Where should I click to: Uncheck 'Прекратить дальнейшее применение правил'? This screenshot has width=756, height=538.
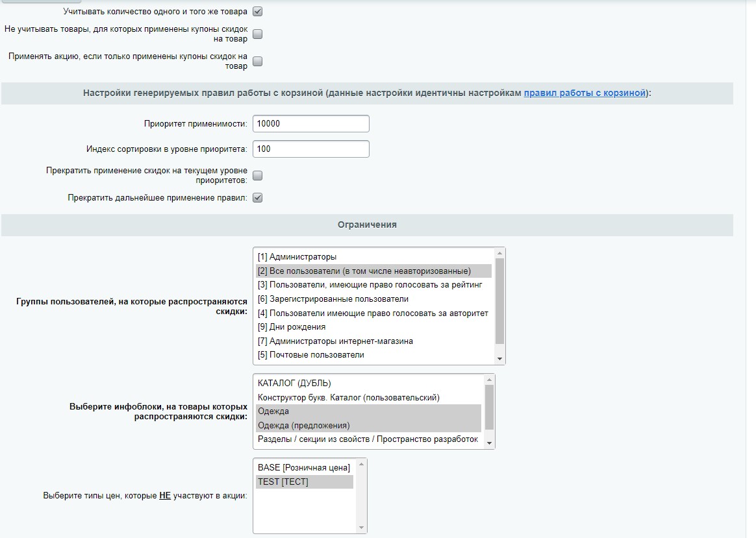pos(257,198)
